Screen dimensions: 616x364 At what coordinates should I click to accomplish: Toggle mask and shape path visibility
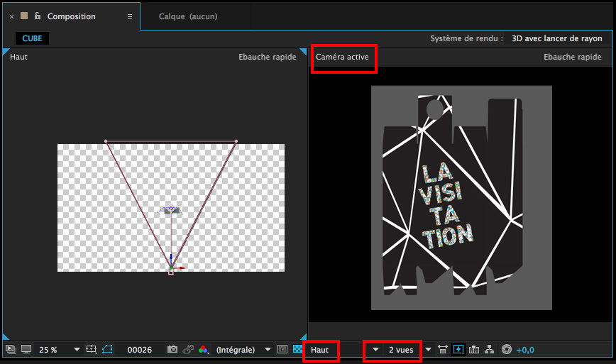click(107, 350)
